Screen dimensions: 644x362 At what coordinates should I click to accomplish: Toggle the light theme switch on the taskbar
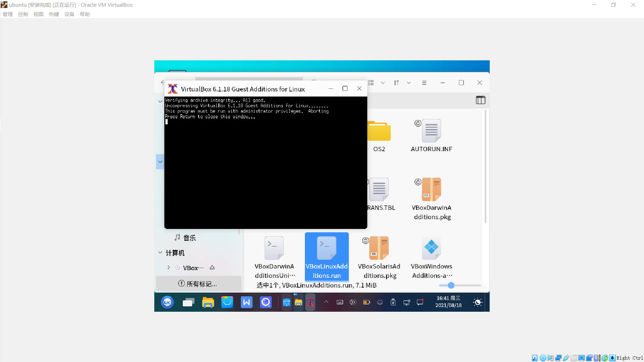478,302
